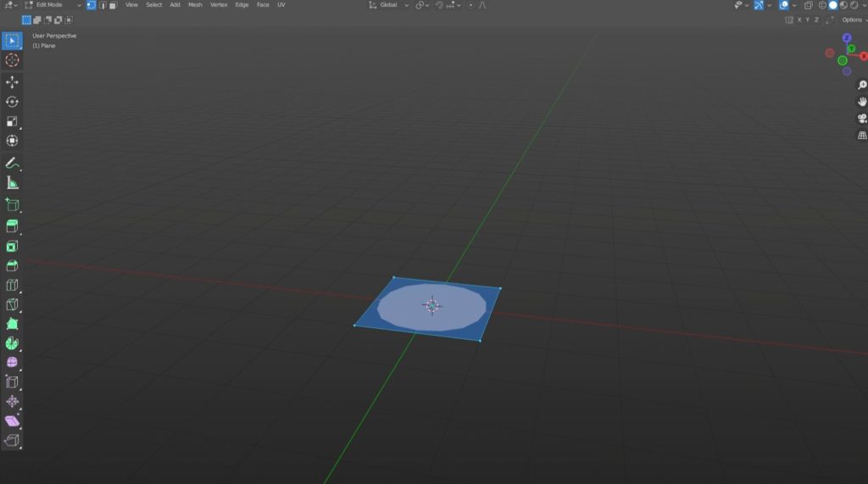
Task: Pick the Inset Faces tool
Action: pos(12,247)
